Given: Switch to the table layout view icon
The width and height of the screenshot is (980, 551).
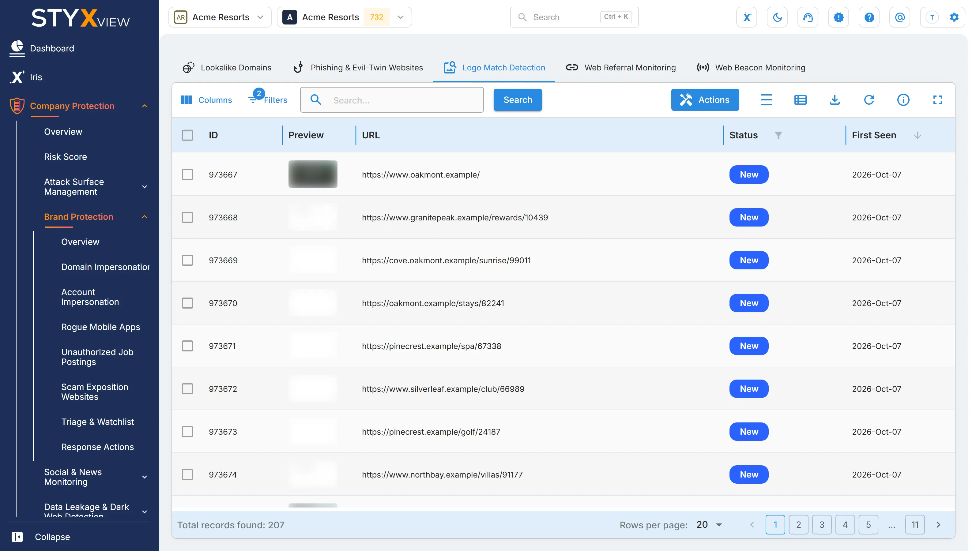Looking at the screenshot, I should [x=801, y=100].
